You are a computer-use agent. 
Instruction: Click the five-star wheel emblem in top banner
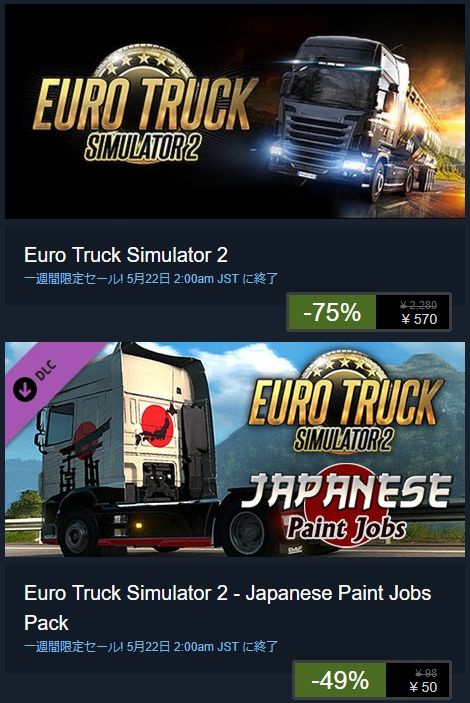[144, 65]
